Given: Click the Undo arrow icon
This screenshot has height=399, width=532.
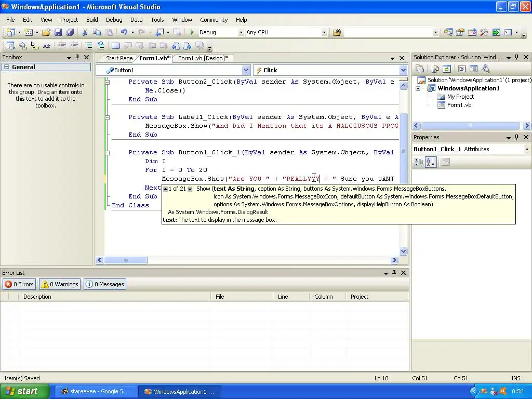Looking at the screenshot, I should click(x=124, y=32).
